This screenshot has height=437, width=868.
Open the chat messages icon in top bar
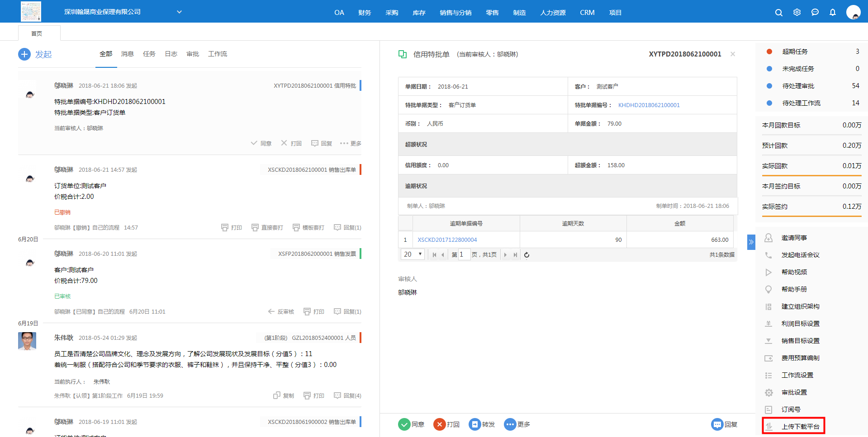(815, 13)
